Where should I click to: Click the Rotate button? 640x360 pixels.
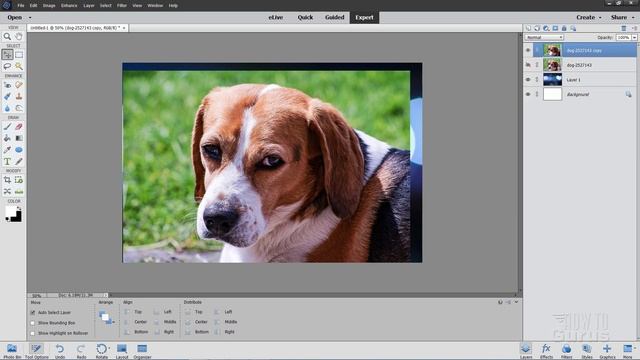[102, 351]
